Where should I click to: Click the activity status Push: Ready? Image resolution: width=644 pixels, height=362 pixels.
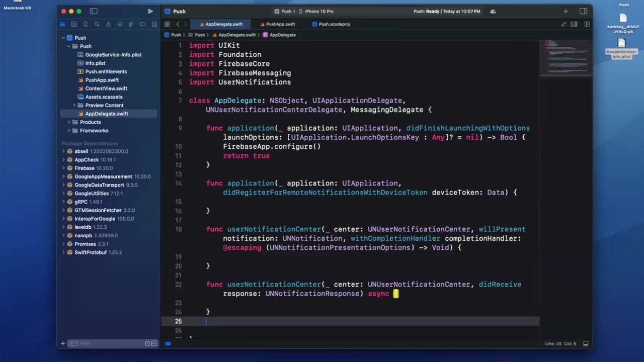coord(447,11)
